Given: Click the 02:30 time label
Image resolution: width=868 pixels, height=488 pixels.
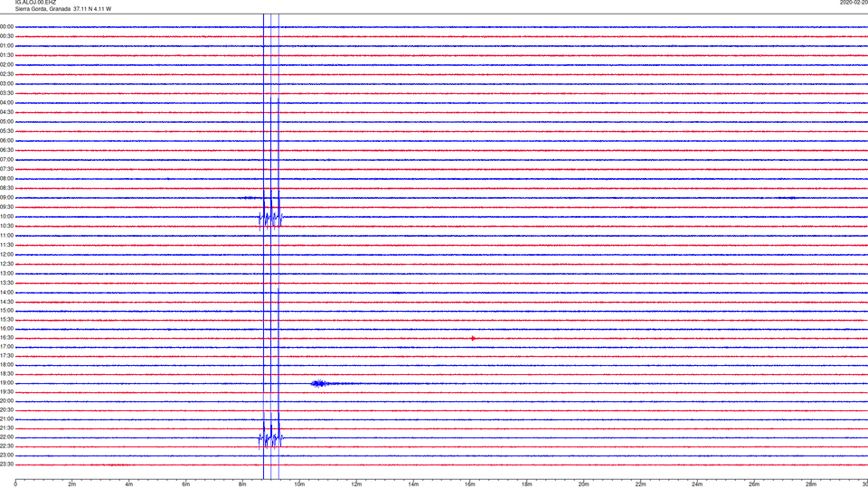Looking at the screenshot, I should (6, 74).
